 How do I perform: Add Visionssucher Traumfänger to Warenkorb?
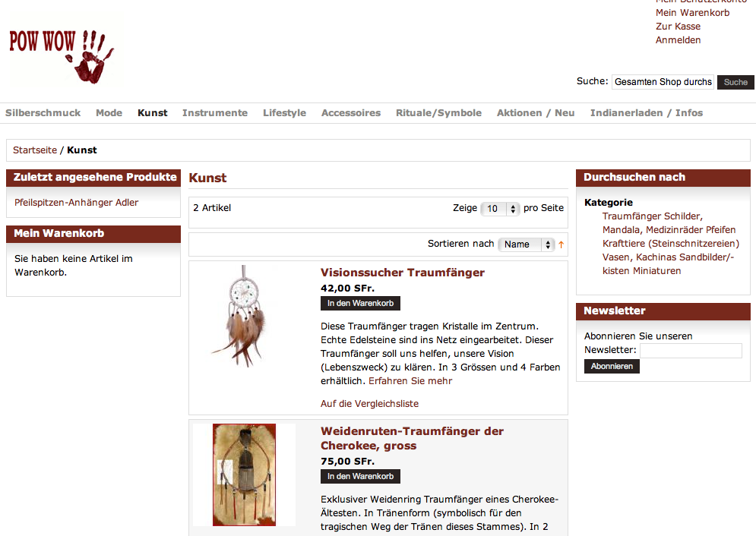tap(360, 303)
